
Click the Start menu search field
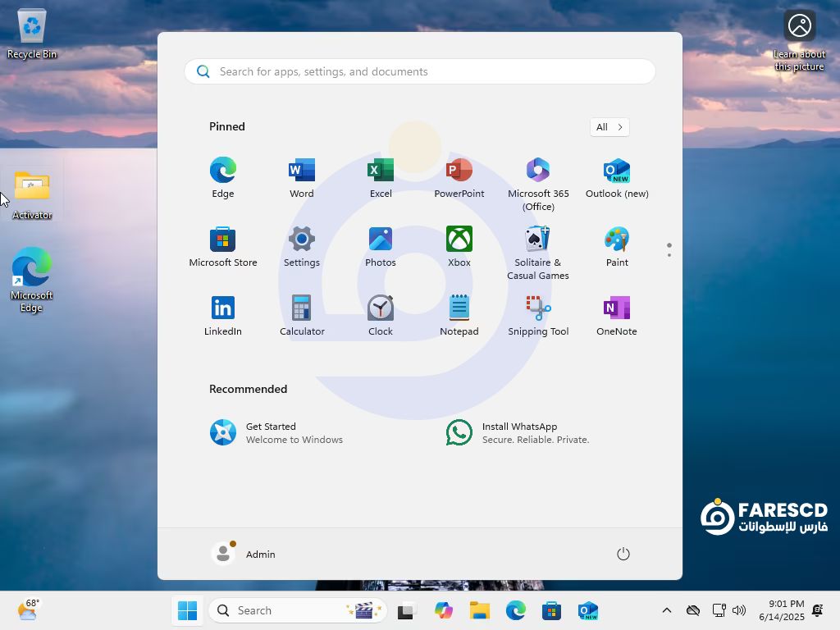pos(419,71)
